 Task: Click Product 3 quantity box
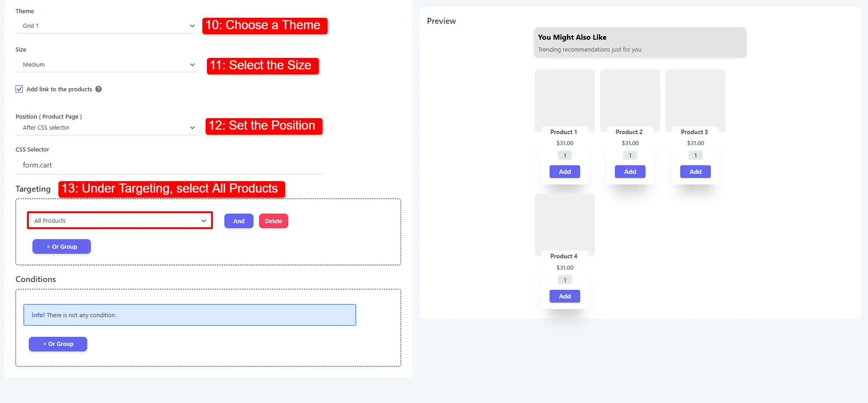(695, 156)
